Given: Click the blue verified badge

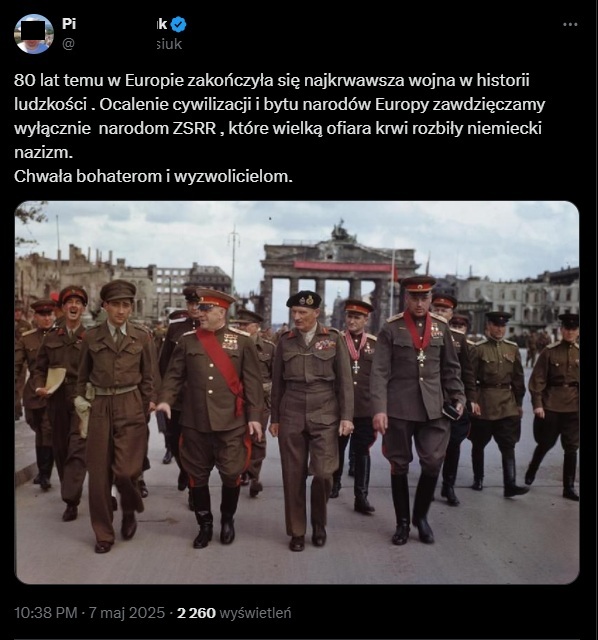Looking at the screenshot, I should click(x=178, y=24).
